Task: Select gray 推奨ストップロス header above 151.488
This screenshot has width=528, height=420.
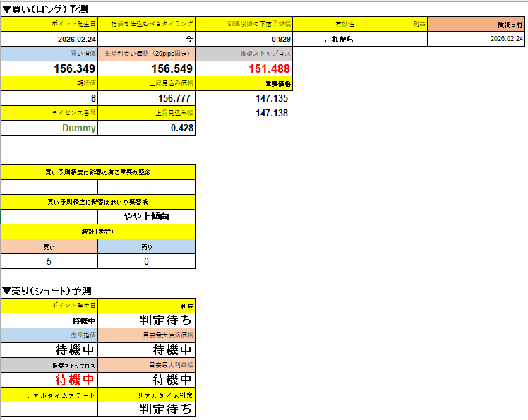Action: [x=244, y=54]
